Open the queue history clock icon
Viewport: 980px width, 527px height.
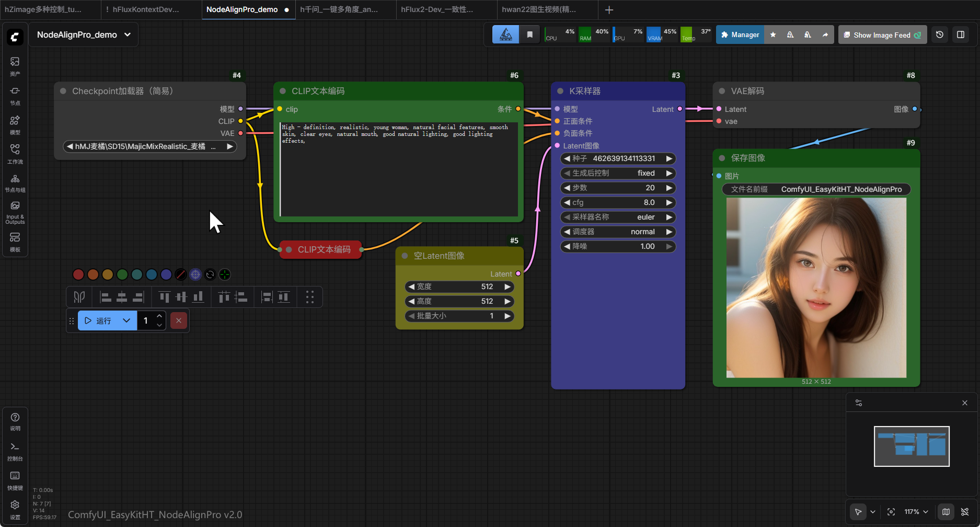pos(940,35)
